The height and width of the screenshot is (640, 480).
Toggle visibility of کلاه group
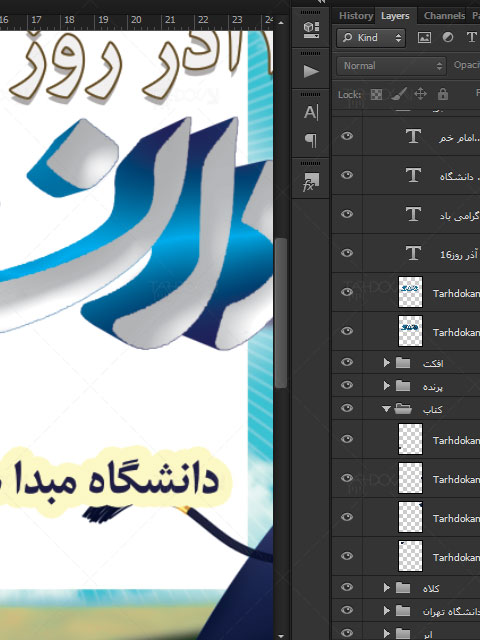[347, 587]
